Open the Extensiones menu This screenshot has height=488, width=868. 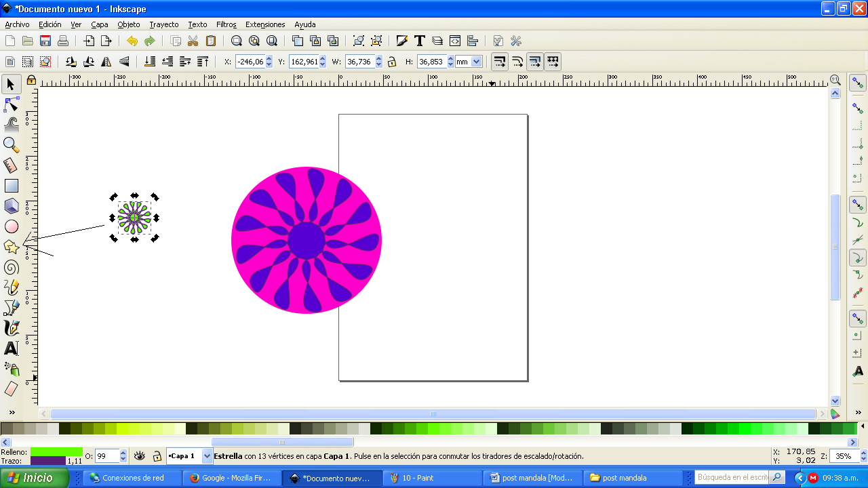(x=265, y=24)
